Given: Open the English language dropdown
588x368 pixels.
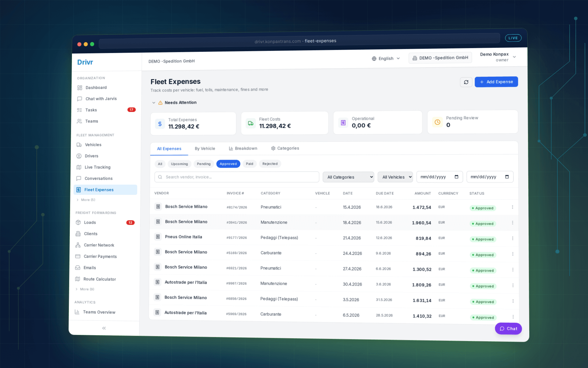Looking at the screenshot, I should coord(386,59).
